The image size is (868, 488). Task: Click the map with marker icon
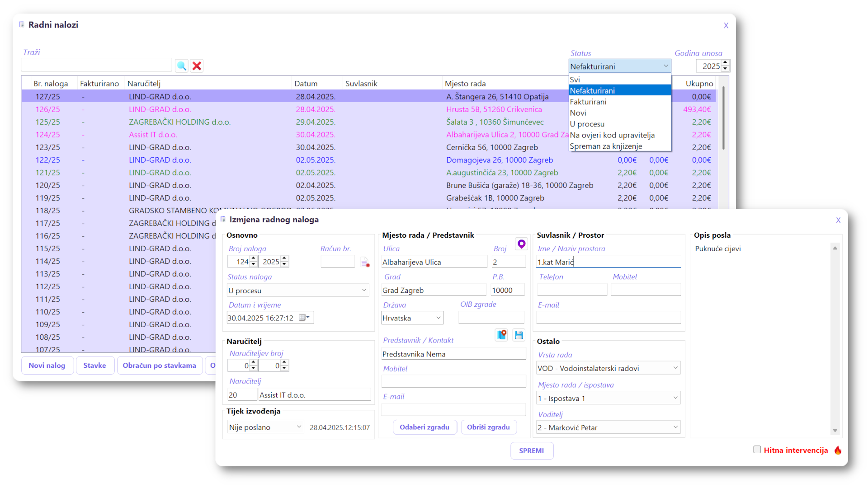pos(501,335)
